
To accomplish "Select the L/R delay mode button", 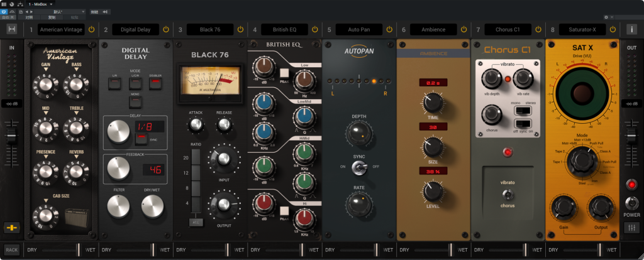I will coord(114,84).
